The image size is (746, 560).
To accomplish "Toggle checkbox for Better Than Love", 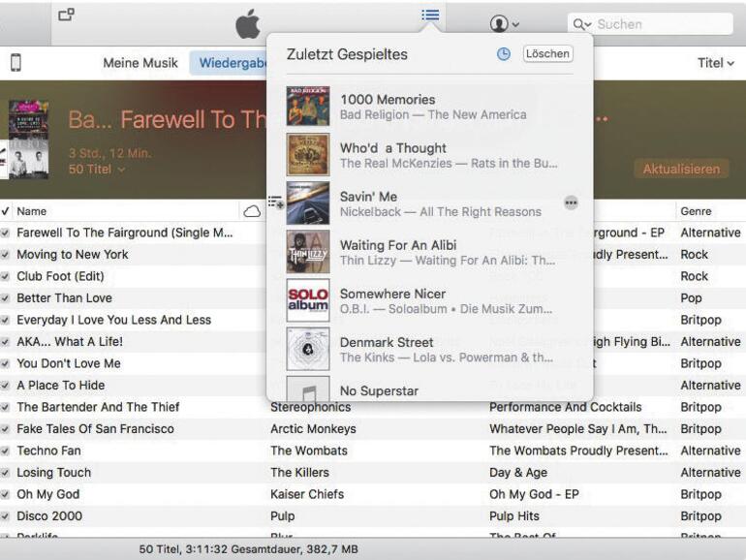I will 5,298.
